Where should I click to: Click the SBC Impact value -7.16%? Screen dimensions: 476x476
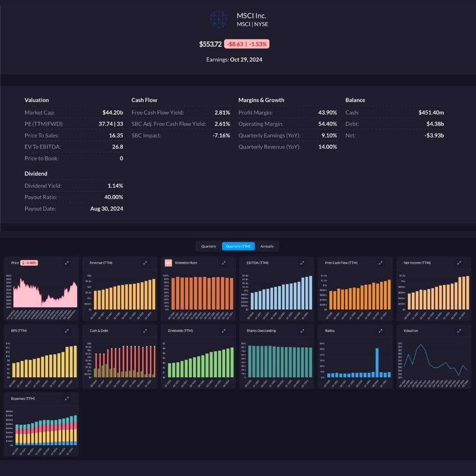221,135
